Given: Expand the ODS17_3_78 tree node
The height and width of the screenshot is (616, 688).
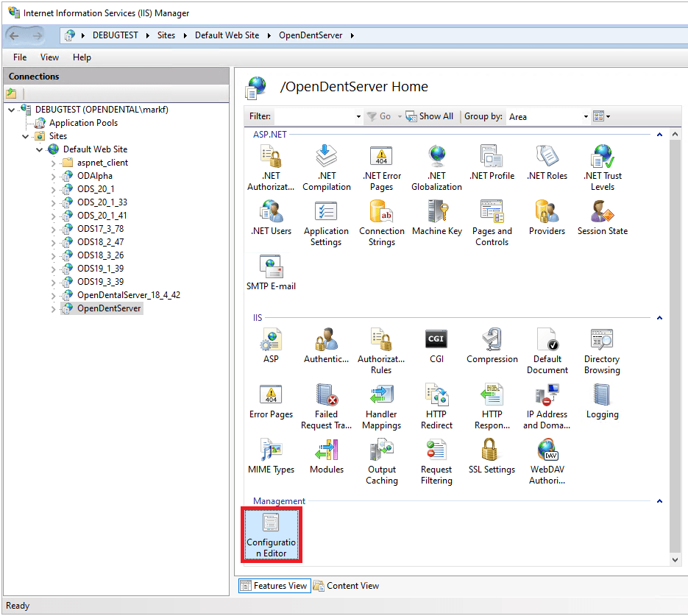Looking at the screenshot, I should click(52, 228).
